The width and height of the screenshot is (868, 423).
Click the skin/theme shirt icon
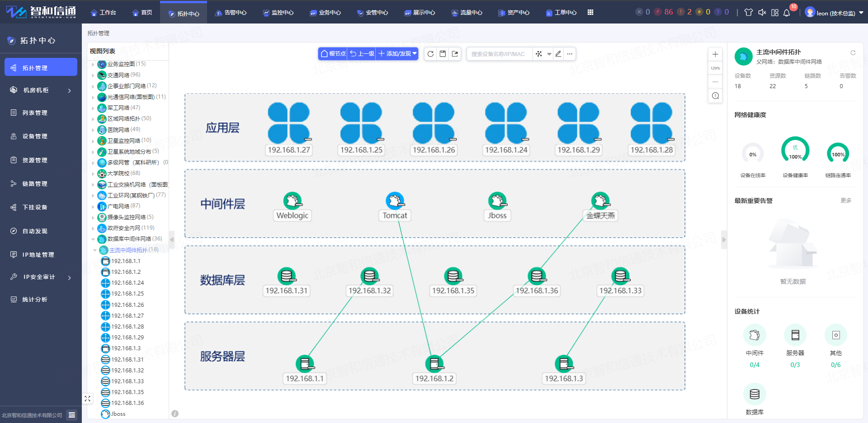(749, 13)
